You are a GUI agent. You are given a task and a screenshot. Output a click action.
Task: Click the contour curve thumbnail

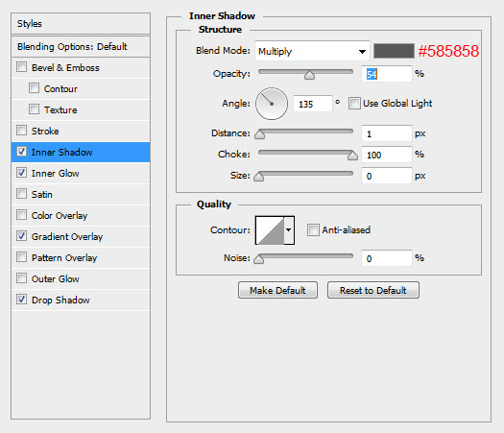click(270, 230)
